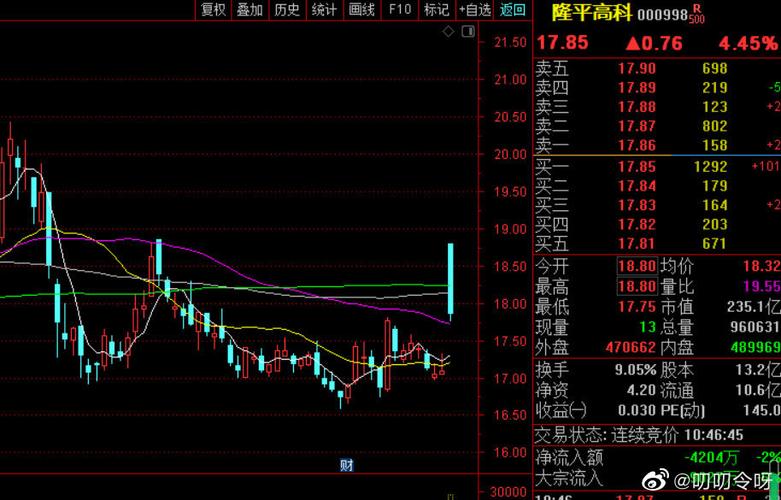
Task: Open the 统计 statistics tool
Action: pyautogui.click(x=324, y=9)
